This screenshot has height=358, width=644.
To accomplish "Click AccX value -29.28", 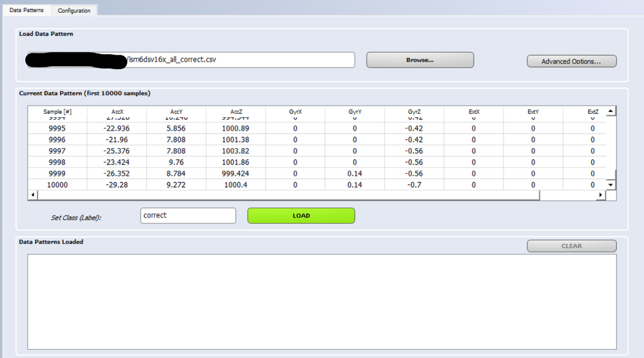I will 117,185.
